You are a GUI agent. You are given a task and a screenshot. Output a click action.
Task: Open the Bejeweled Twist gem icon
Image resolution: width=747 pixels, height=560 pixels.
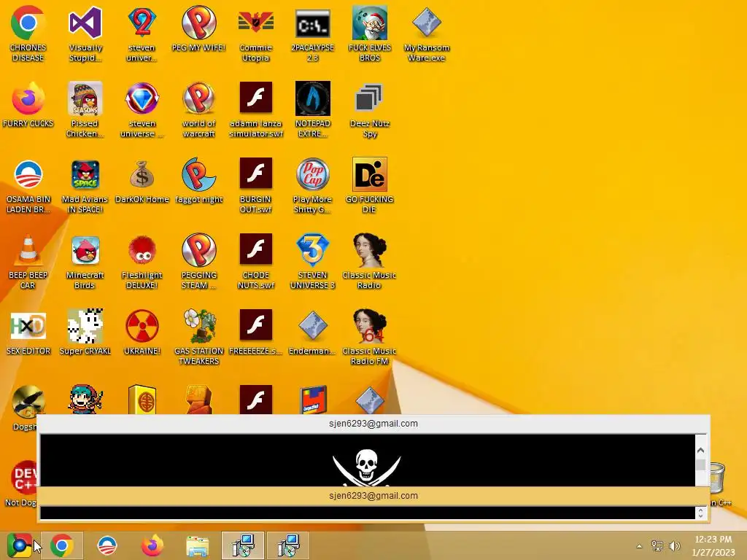(x=142, y=98)
